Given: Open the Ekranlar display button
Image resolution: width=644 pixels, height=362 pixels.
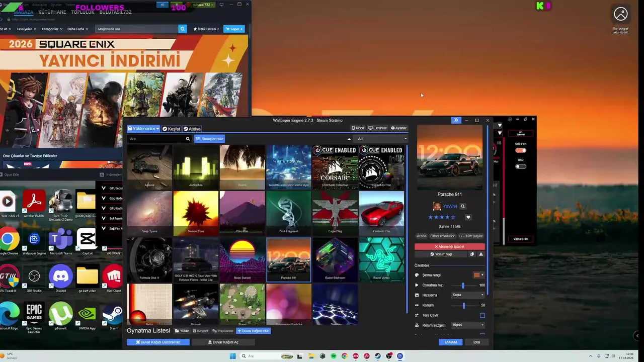Looking at the screenshot, I should (x=377, y=128).
